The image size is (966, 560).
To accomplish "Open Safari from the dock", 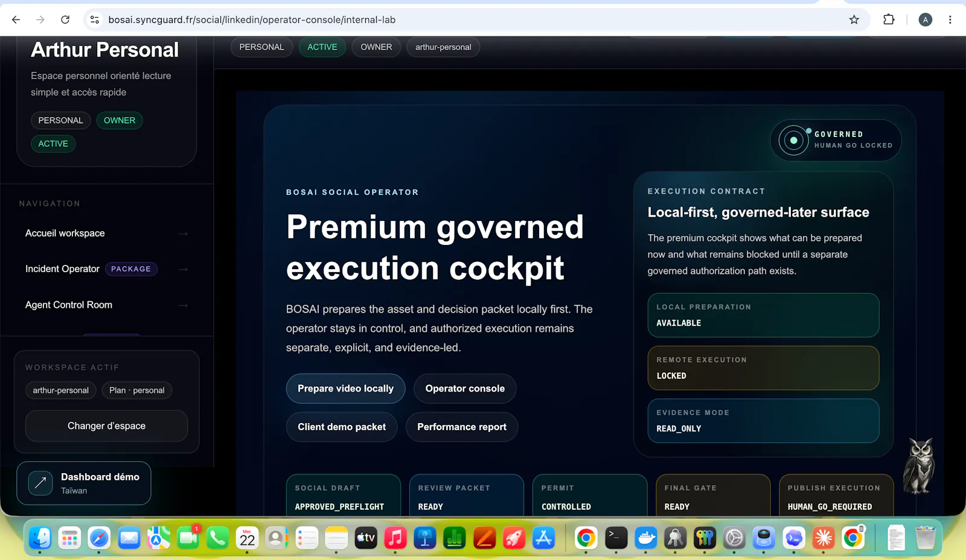I will [99, 538].
